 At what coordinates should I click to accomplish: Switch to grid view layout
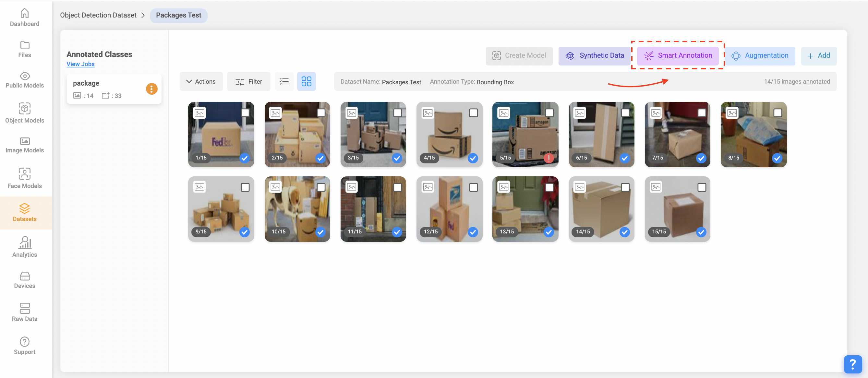pos(306,81)
